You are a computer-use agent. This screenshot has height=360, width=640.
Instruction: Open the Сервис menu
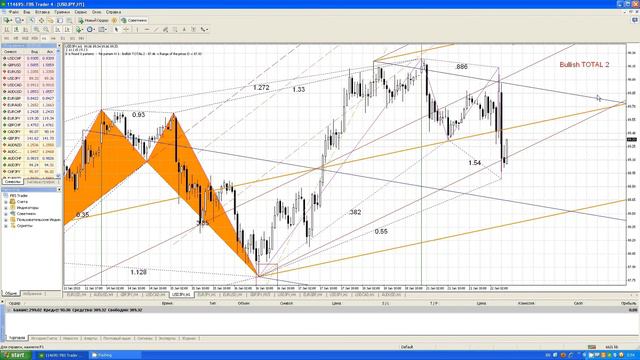tap(80, 12)
